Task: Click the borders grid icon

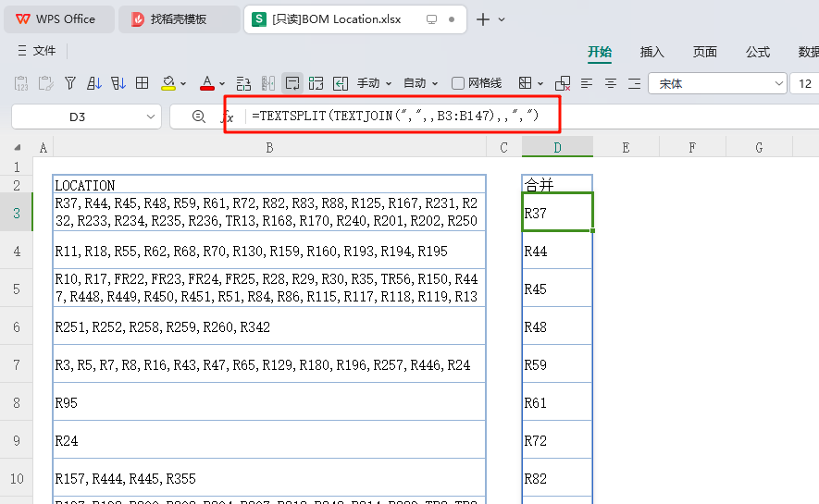Action: [525, 83]
